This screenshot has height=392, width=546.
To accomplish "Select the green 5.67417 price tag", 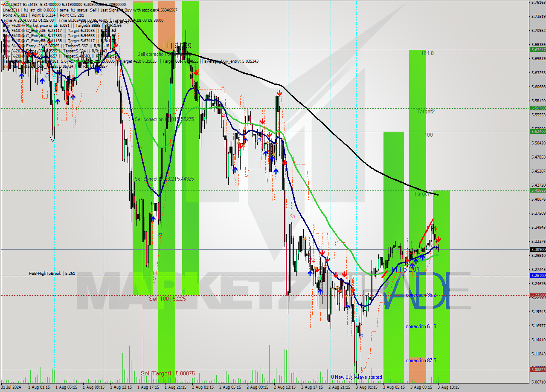I will point(537,50).
